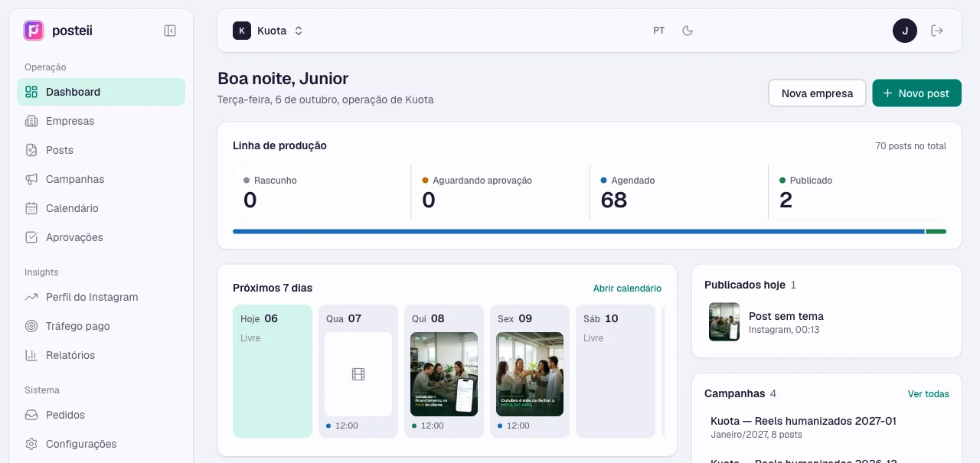Screen dimensions: 980x463
Task: Click the 12:00 time under Qui 08
Action: [432, 426]
